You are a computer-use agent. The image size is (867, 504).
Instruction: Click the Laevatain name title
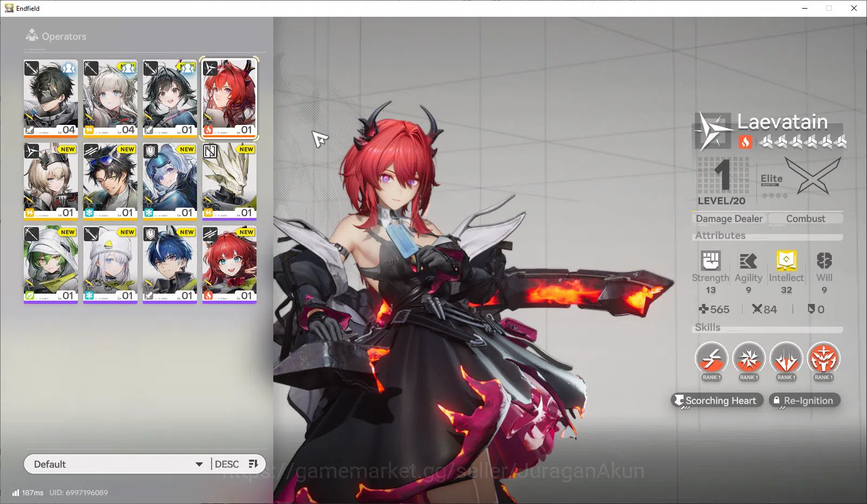(x=782, y=122)
